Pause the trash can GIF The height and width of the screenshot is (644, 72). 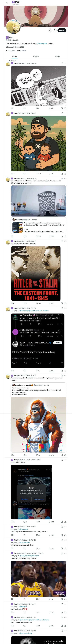pyautogui.click(x=13, y=214)
